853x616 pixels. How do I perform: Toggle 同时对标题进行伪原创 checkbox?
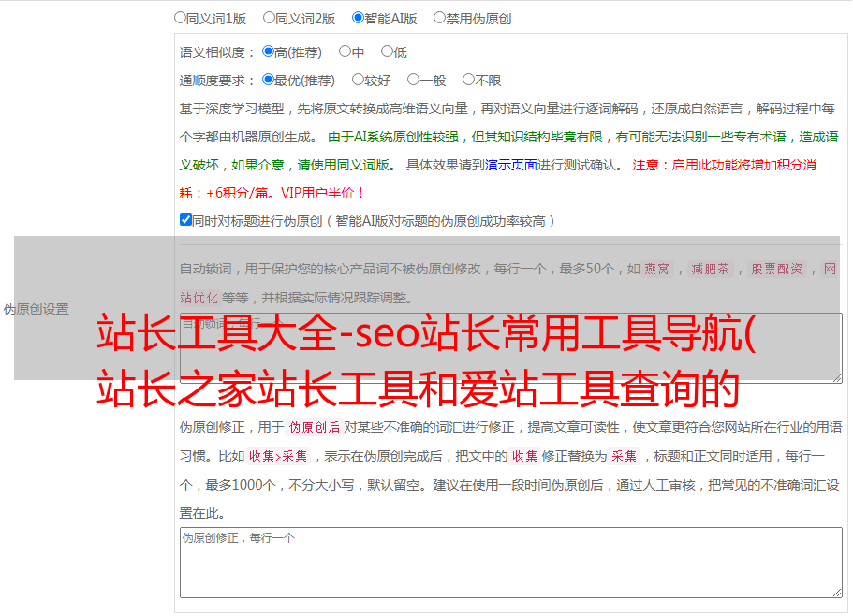click(x=185, y=220)
